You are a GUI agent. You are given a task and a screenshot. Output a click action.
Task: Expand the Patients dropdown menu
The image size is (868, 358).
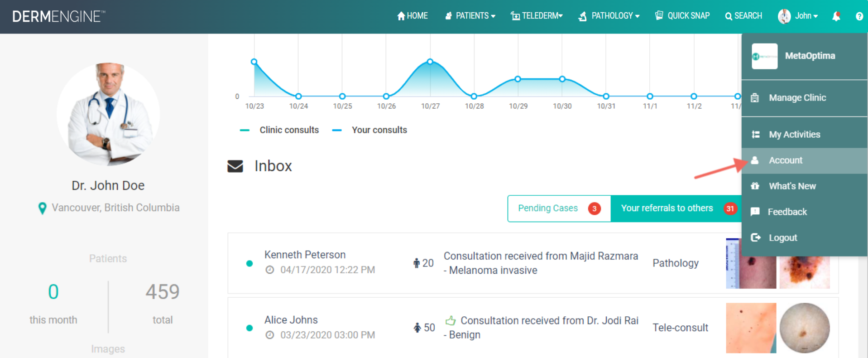coord(470,16)
